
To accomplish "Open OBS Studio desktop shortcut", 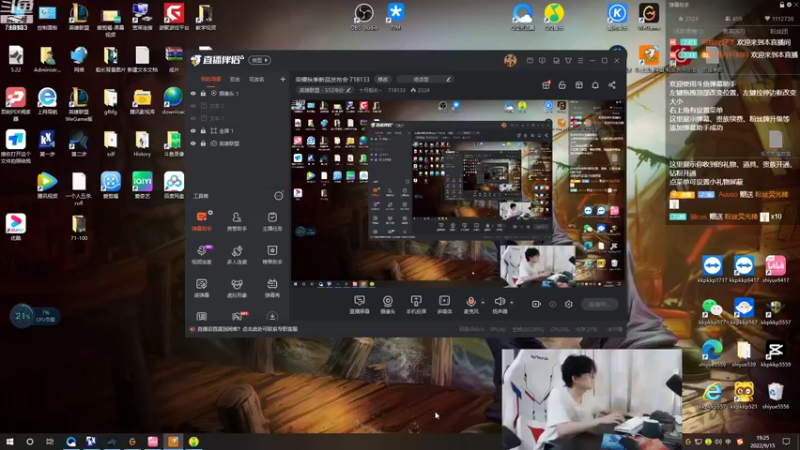I will [364, 16].
